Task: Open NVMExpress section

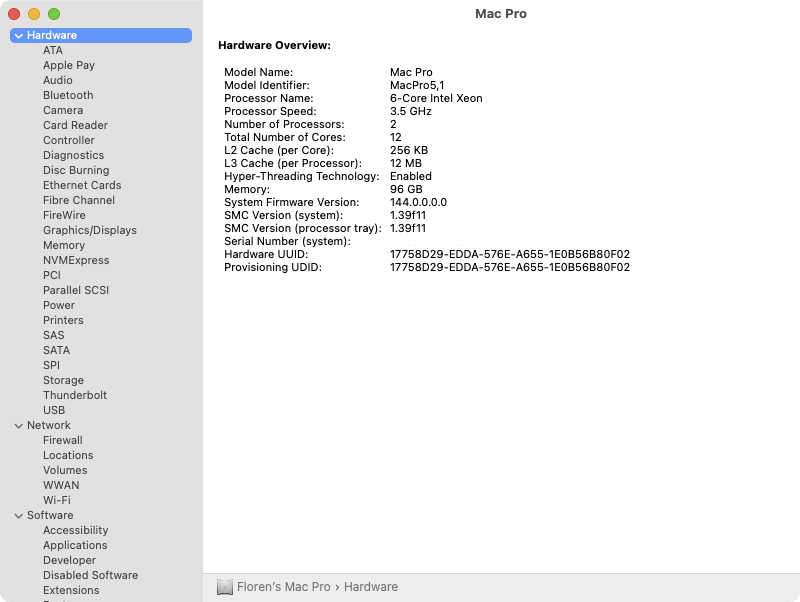Action: click(x=76, y=260)
